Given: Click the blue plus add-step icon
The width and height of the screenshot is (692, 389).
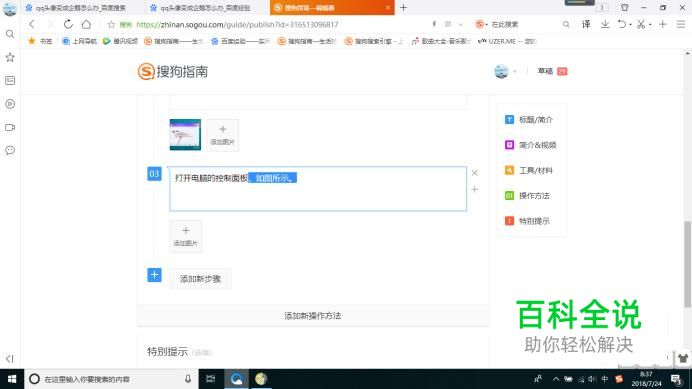Looking at the screenshot, I should [x=154, y=275].
